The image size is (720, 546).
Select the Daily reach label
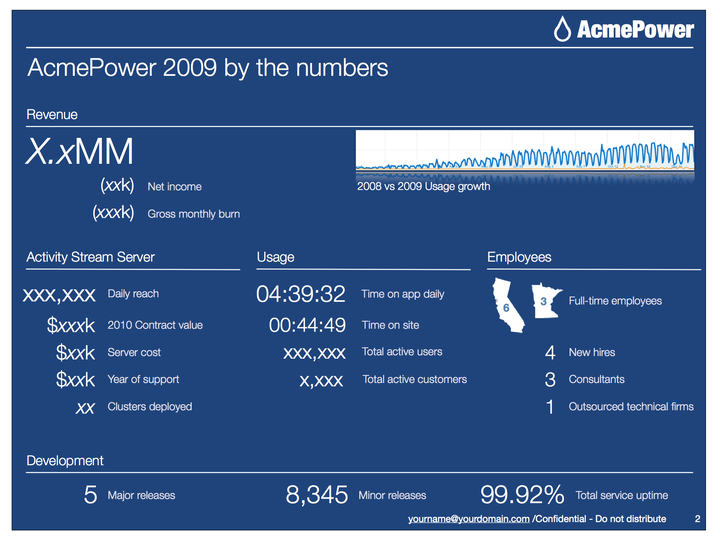point(133,294)
